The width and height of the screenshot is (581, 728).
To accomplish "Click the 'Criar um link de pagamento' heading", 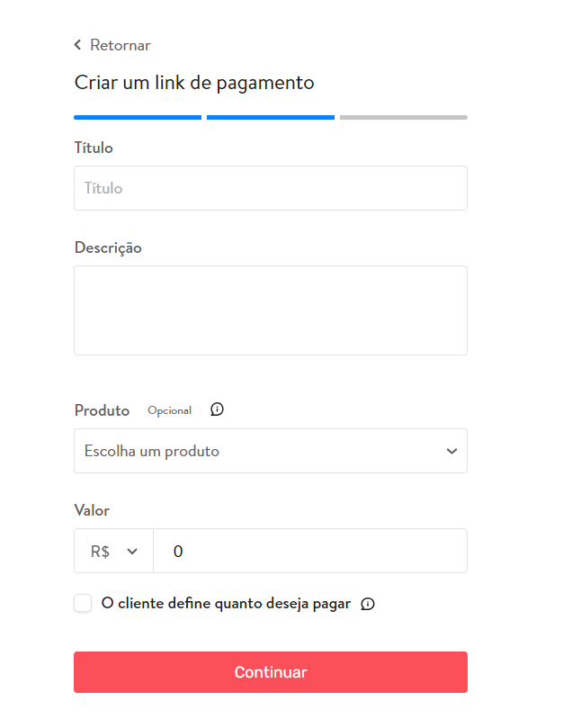I will click(194, 83).
